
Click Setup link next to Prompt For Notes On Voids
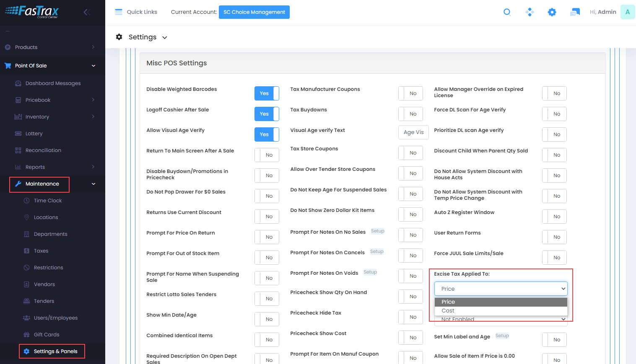tap(370, 272)
